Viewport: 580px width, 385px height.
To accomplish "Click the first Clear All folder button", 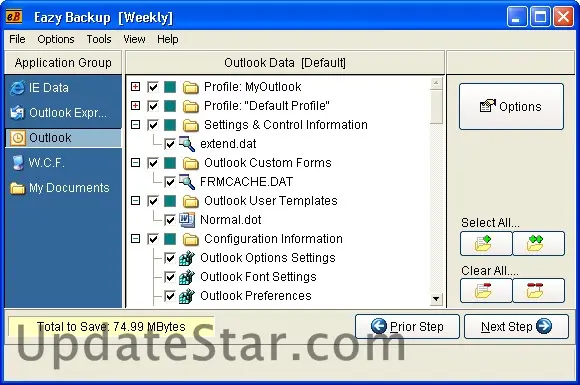I will coord(486,290).
